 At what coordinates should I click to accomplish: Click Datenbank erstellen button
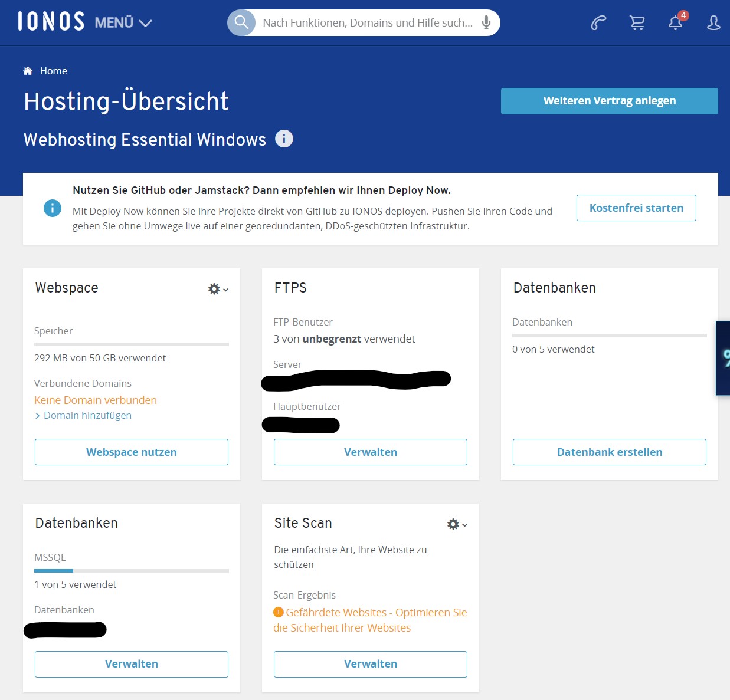[x=610, y=452]
